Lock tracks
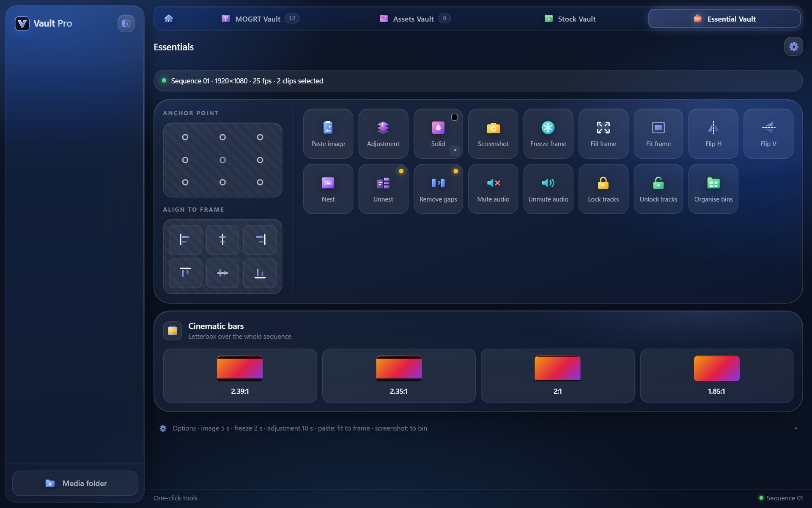812x508 pixels. 603,189
